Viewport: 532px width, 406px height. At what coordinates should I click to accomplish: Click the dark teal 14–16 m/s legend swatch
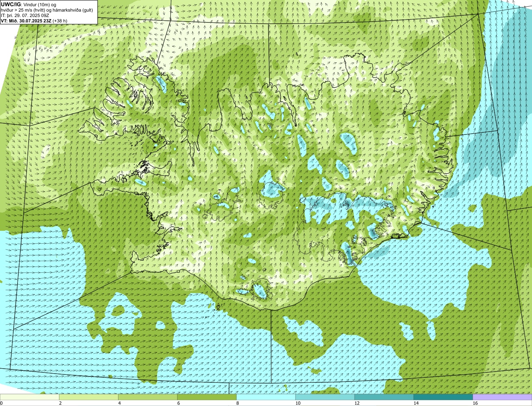[443, 397]
